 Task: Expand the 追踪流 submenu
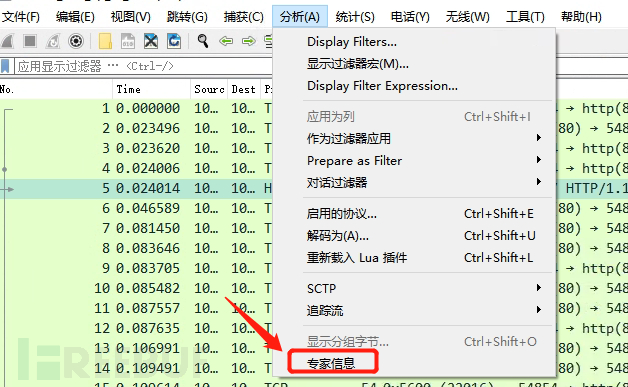click(x=414, y=310)
